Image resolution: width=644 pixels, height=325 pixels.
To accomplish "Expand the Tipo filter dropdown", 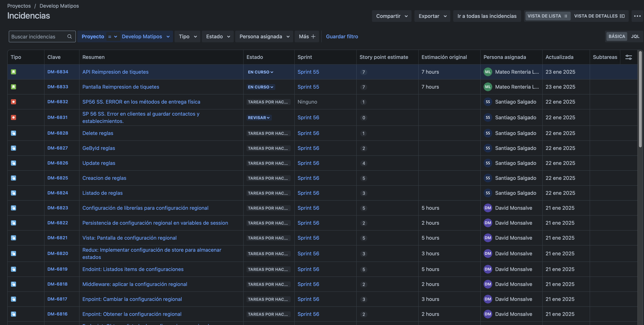I will (187, 36).
